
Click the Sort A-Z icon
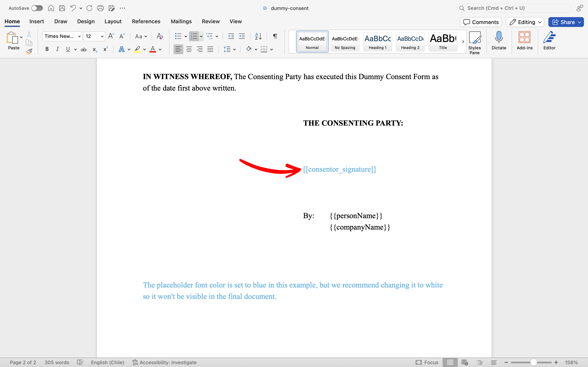click(x=258, y=36)
